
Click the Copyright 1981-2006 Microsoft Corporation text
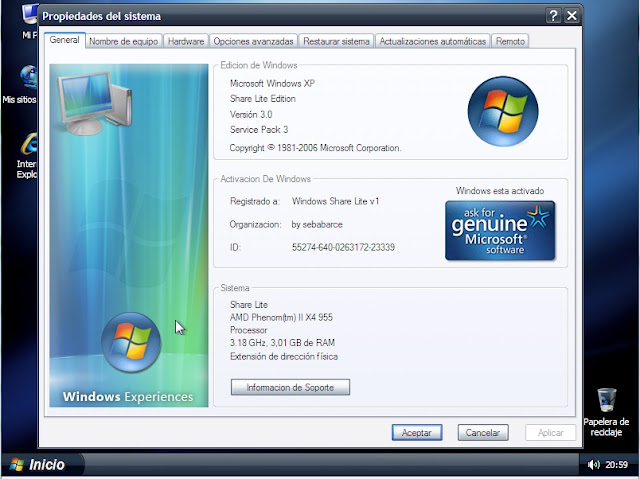[x=315, y=148]
